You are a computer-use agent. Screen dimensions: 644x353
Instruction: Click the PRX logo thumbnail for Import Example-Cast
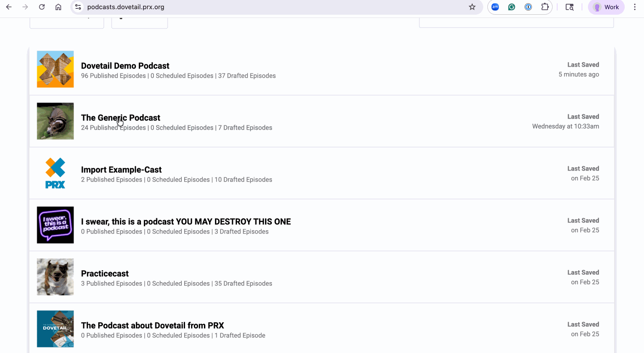(x=55, y=173)
